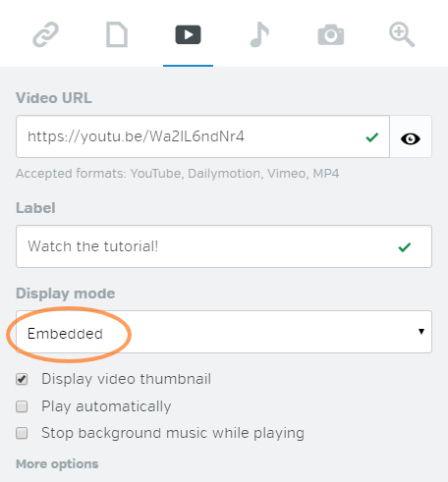
Task: Enable Stop background music while playing
Action: (x=22, y=433)
